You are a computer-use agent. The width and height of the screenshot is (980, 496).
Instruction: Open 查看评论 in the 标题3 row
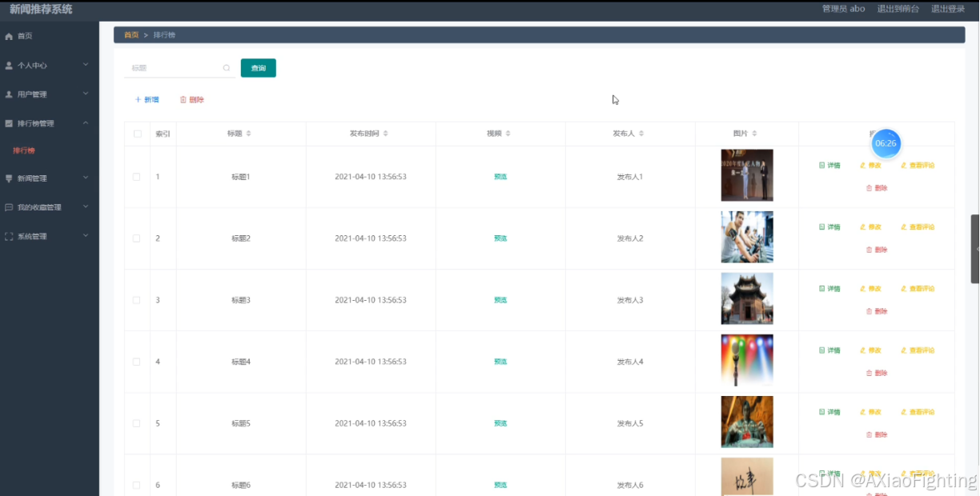[x=918, y=289]
